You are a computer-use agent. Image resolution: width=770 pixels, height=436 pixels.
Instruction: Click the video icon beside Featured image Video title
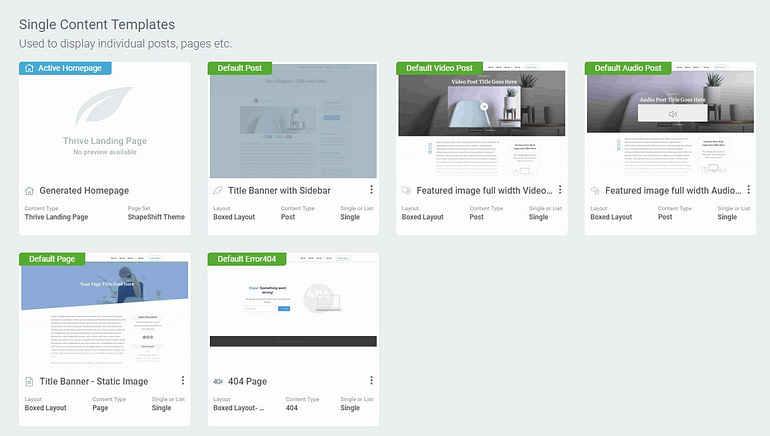pyautogui.click(x=406, y=190)
